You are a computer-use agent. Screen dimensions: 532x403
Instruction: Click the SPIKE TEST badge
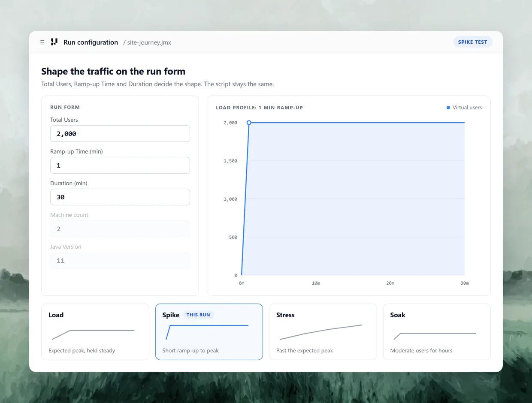point(473,42)
